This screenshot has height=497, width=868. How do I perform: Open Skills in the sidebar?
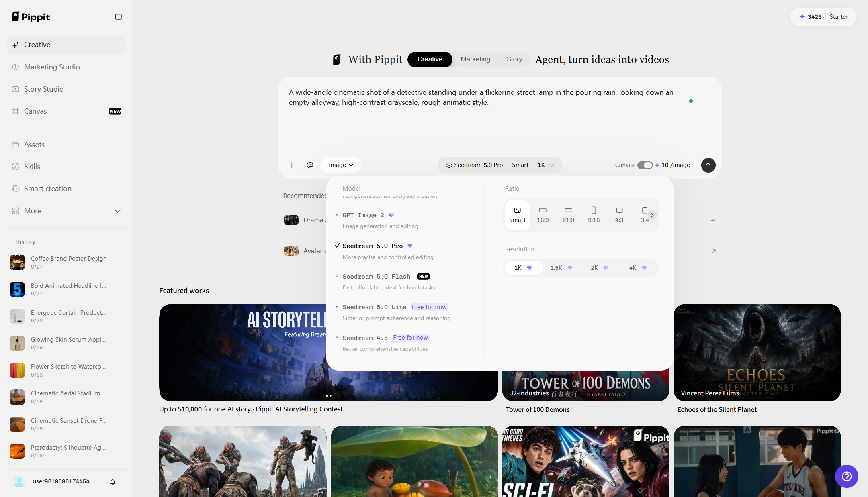[x=66, y=167]
